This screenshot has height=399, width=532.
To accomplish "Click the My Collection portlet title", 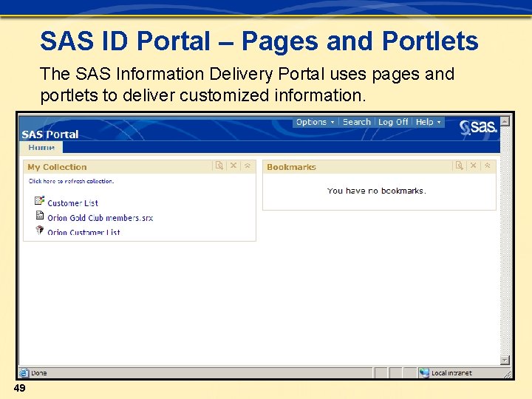I will tap(57, 167).
